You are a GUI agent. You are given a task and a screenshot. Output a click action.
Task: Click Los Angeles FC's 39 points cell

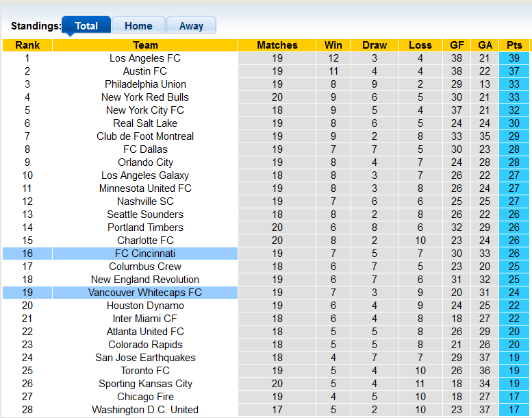click(514, 58)
